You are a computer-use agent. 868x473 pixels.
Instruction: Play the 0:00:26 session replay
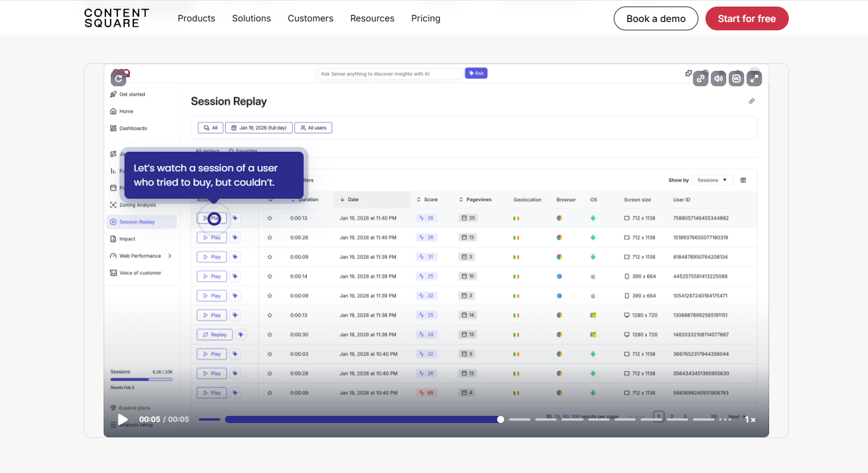click(x=212, y=237)
